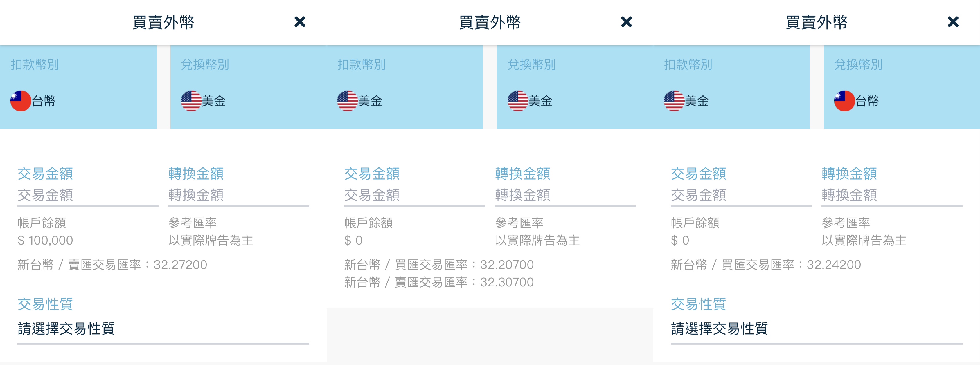Open the right panel's 兌換幣別 台幣 selector
This screenshot has width=980, height=365.
click(x=902, y=87)
